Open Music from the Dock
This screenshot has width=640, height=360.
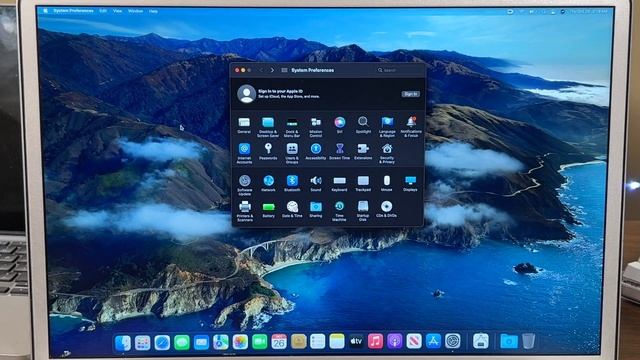(x=375, y=341)
